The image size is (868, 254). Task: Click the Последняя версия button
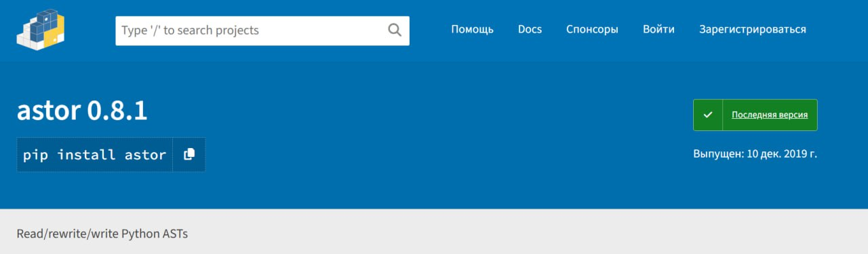pos(755,115)
